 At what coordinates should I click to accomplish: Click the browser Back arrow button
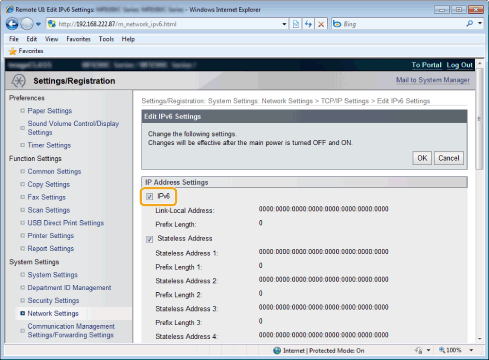pos(12,24)
